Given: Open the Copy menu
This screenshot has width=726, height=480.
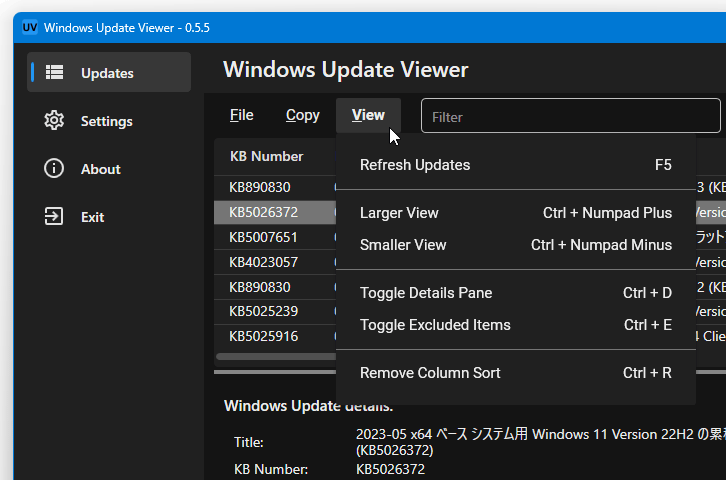Looking at the screenshot, I should (x=302, y=115).
